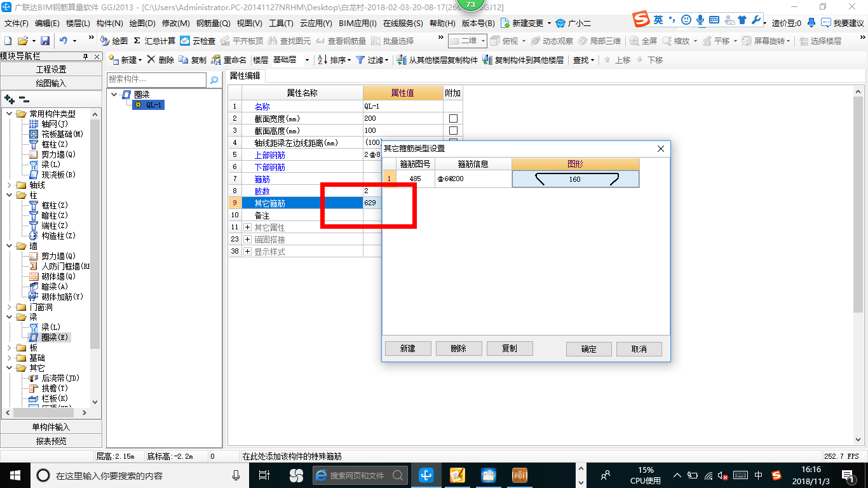The image size is (868, 488).
Task: Open the 单构件输入 section
Action: 51,427
